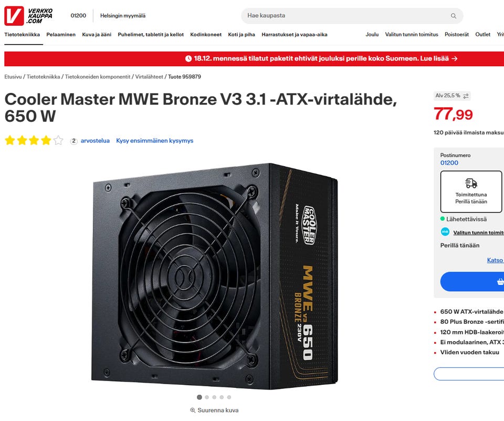Click the 2 arvostelua reviews link

click(90, 141)
